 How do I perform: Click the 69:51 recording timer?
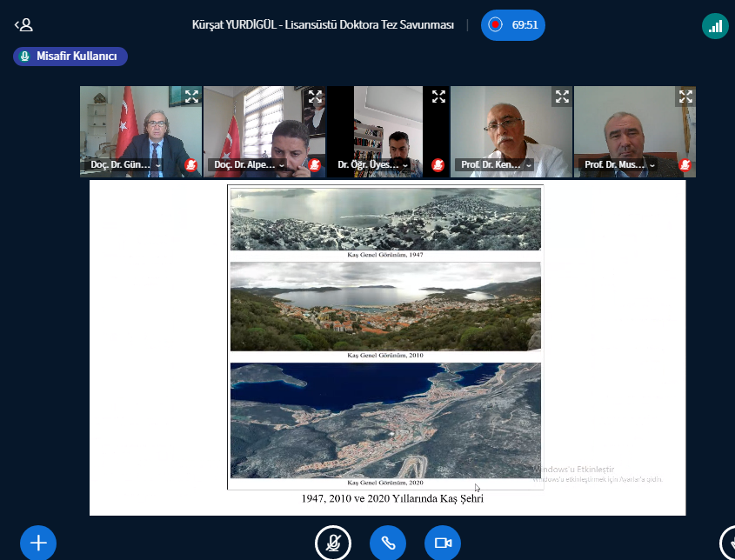pyautogui.click(x=524, y=25)
